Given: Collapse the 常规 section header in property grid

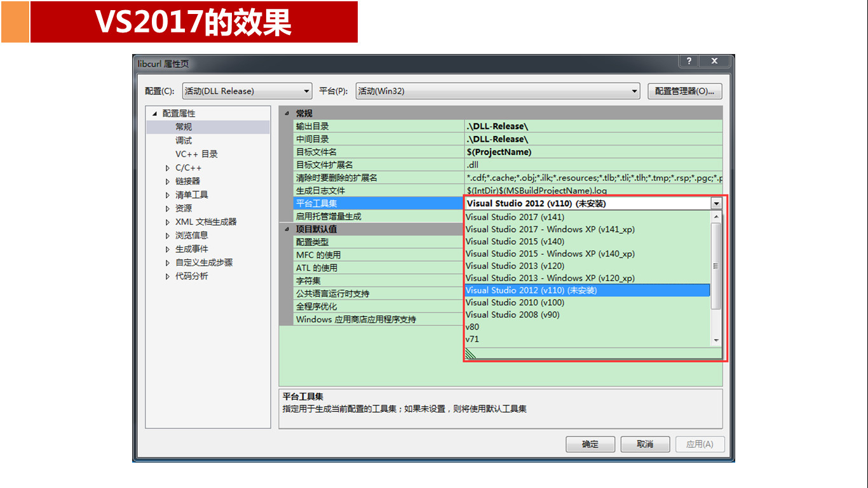Looking at the screenshot, I should click(286, 113).
